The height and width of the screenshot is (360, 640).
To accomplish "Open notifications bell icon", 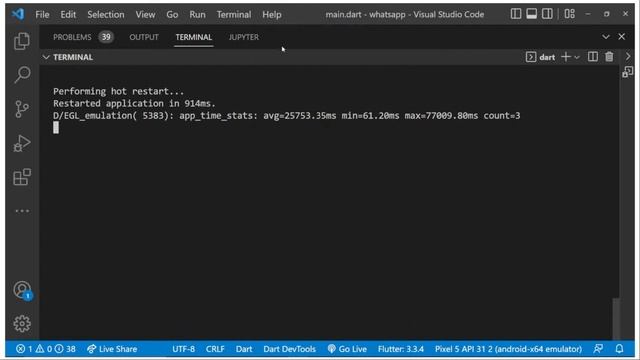I will (x=619, y=349).
